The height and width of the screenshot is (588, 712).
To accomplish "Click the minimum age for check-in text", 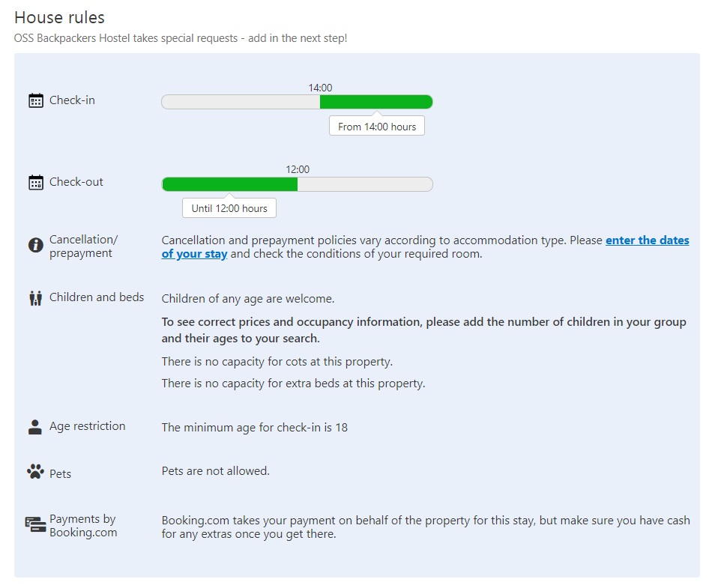I will (x=255, y=428).
